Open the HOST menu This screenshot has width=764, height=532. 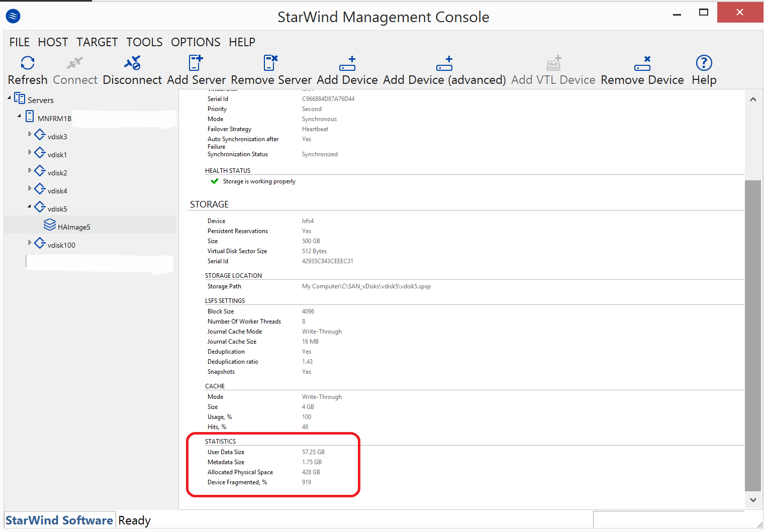click(x=53, y=42)
